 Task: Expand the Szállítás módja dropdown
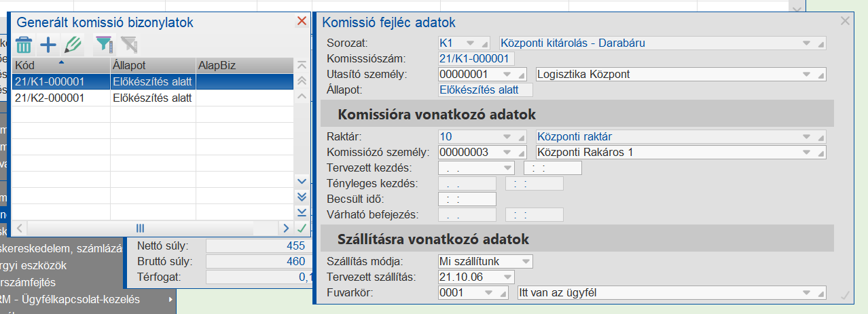point(525,261)
